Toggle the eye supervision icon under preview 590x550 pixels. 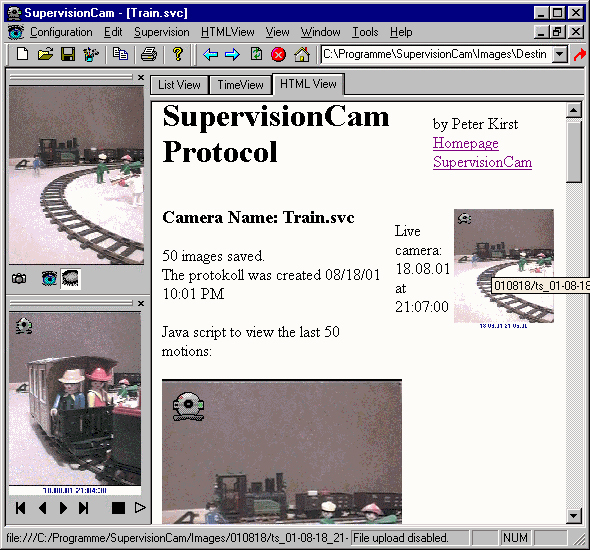(x=49, y=279)
